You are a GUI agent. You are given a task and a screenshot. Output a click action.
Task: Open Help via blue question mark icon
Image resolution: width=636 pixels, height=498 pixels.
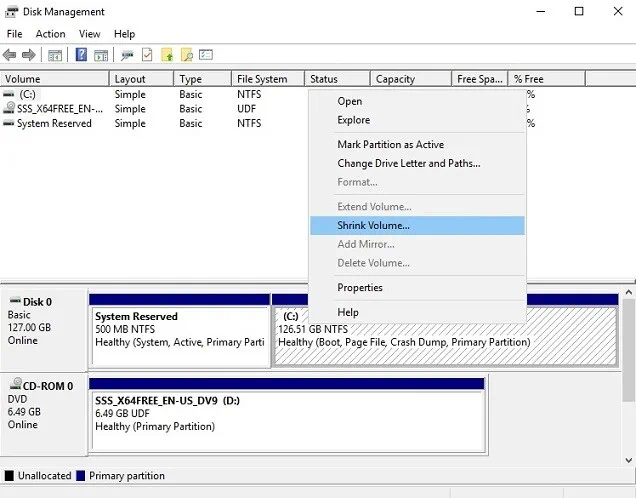pyautogui.click(x=82, y=55)
